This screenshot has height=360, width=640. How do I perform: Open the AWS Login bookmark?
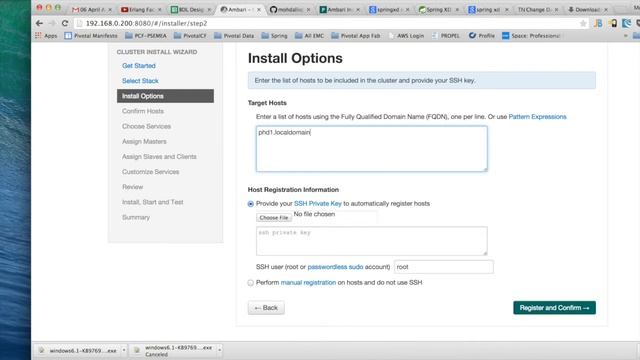click(406, 36)
